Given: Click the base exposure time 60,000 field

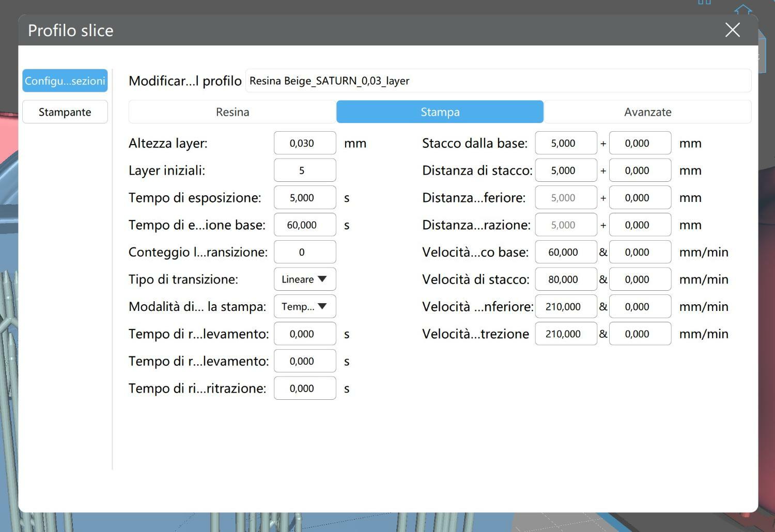Looking at the screenshot, I should click(x=305, y=225).
